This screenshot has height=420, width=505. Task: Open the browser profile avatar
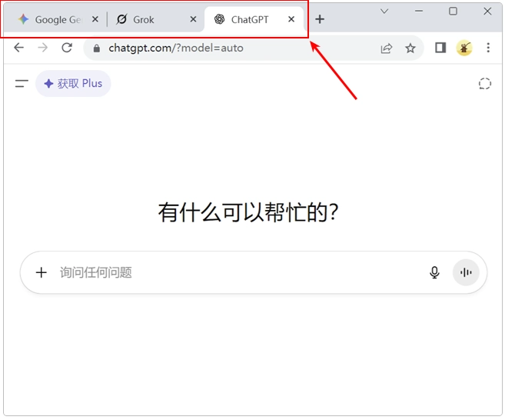[464, 48]
